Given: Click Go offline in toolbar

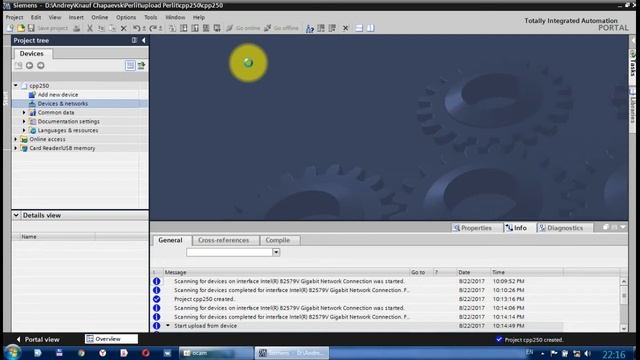Looking at the screenshot, I should click(x=281, y=28).
